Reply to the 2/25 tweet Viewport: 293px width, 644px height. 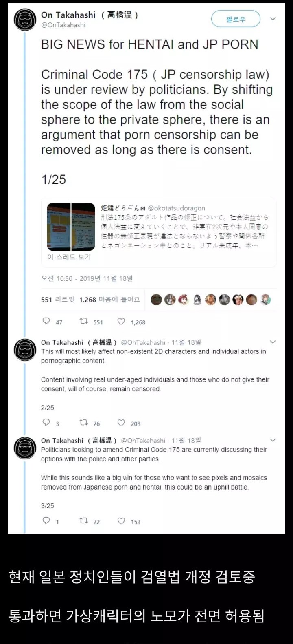tap(46, 423)
